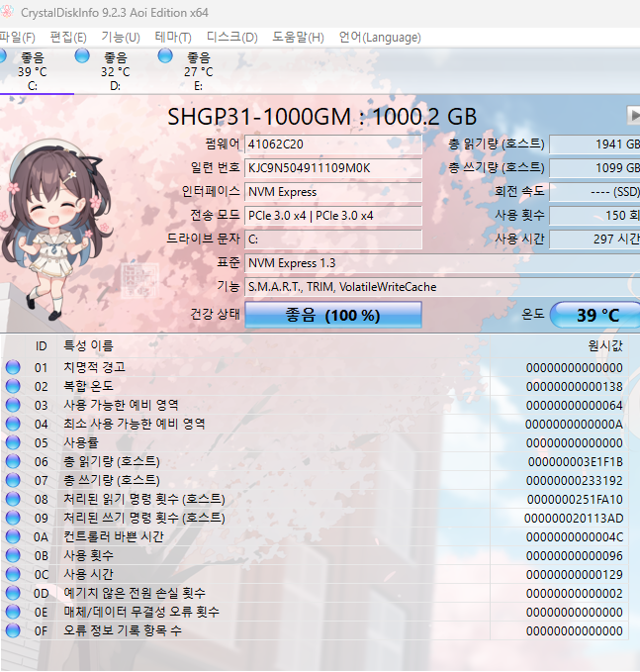Click the power on count value 150
Viewport: 640px width, 672px height.
pos(594,216)
